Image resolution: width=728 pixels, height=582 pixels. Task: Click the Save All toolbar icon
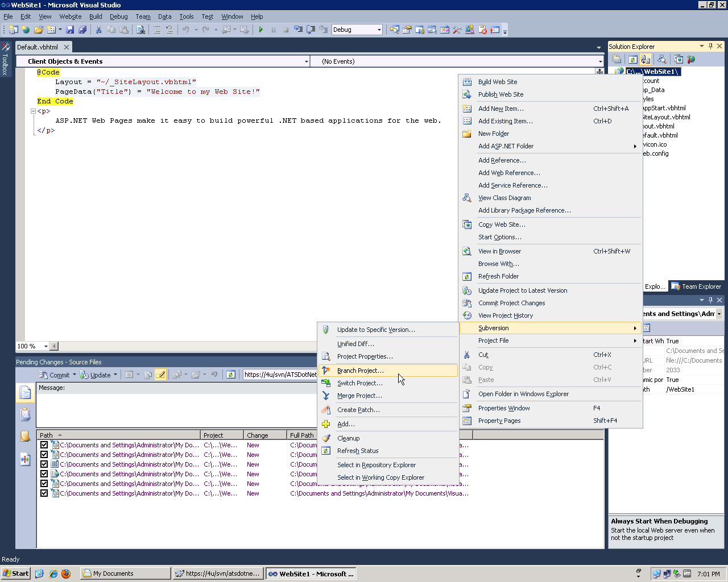pos(82,30)
